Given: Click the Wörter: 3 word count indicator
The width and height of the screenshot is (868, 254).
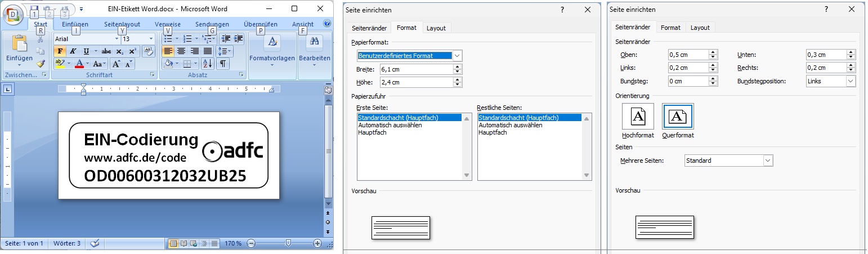Looking at the screenshot, I should point(67,243).
